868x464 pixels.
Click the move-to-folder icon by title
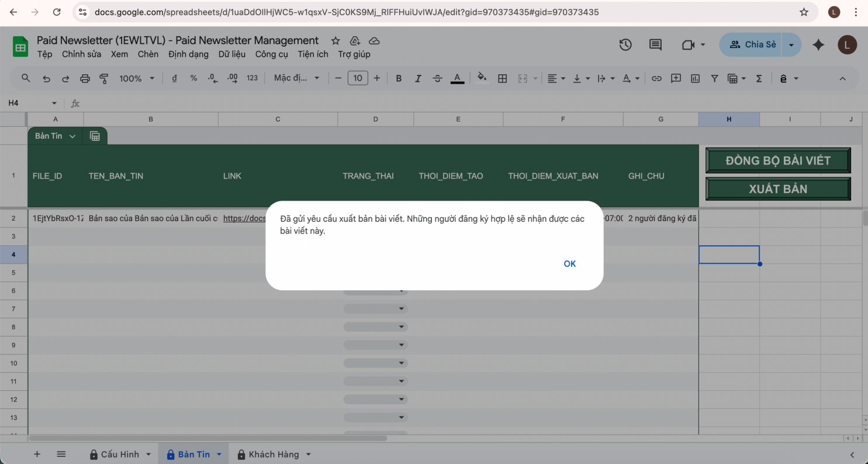point(355,40)
